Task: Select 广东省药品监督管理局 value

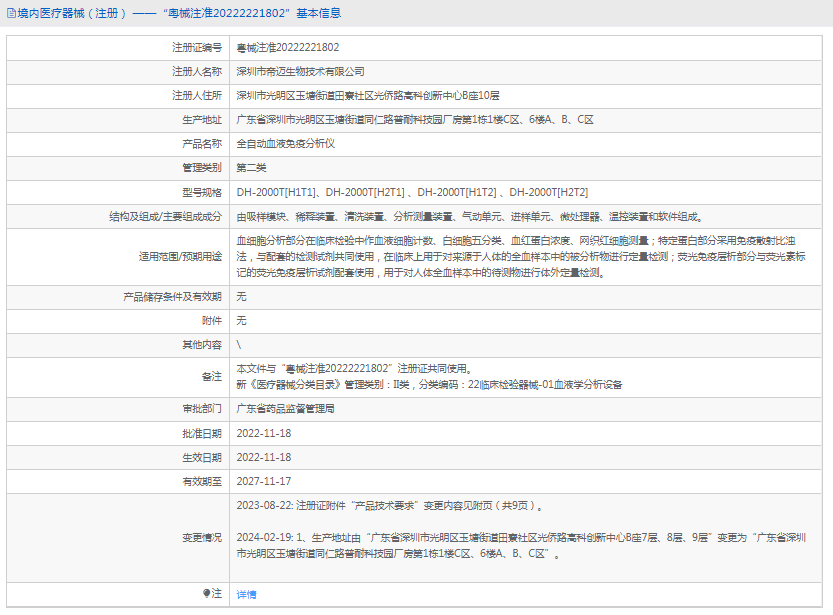Action: 285,409
